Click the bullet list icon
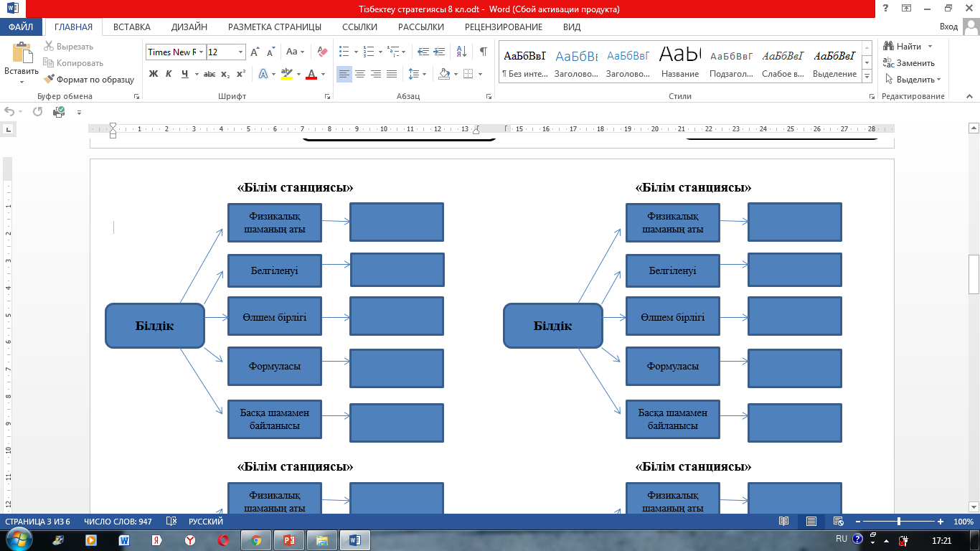The height and width of the screenshot is (551, 980). [343, 52]
